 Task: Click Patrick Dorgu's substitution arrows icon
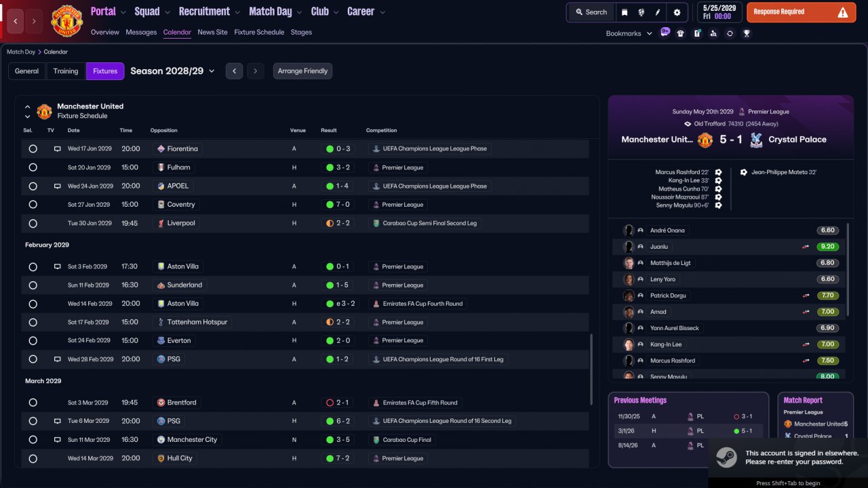(806, 296)
